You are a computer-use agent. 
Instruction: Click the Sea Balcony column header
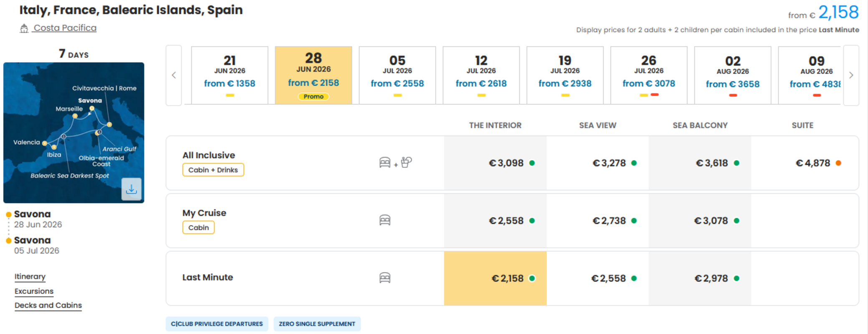pyautogui.click(x=700, y=125)
